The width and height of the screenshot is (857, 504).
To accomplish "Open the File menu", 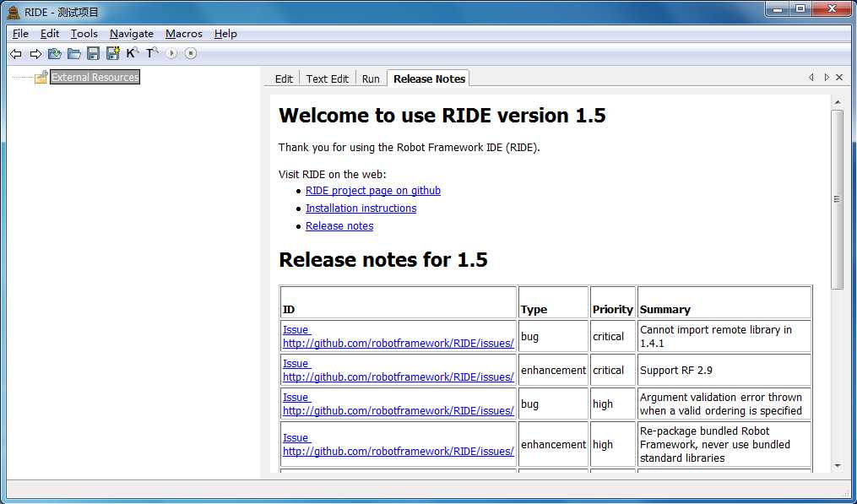I will pyautogui.click(x=20, y=34).
